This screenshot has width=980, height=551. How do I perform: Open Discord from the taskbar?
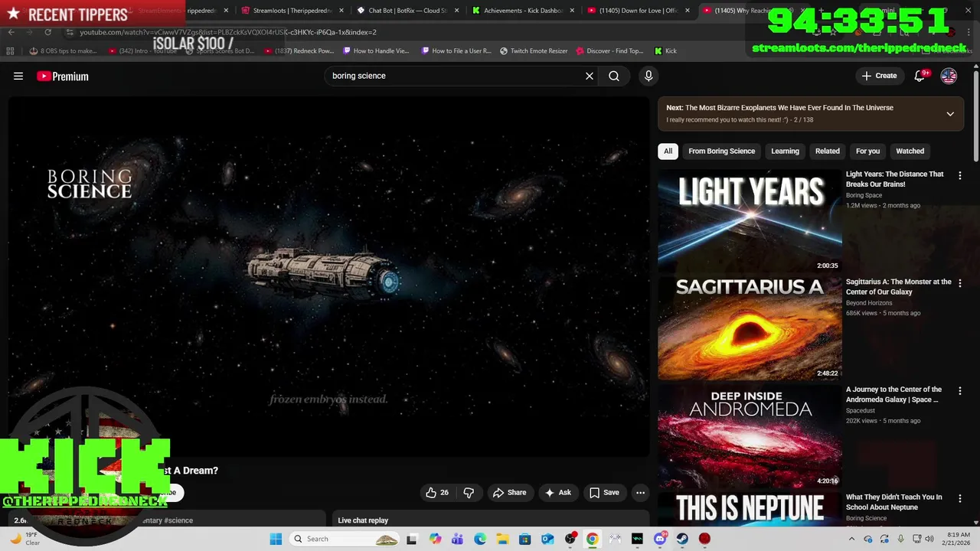pyautogui.click(x=660, y=539)
